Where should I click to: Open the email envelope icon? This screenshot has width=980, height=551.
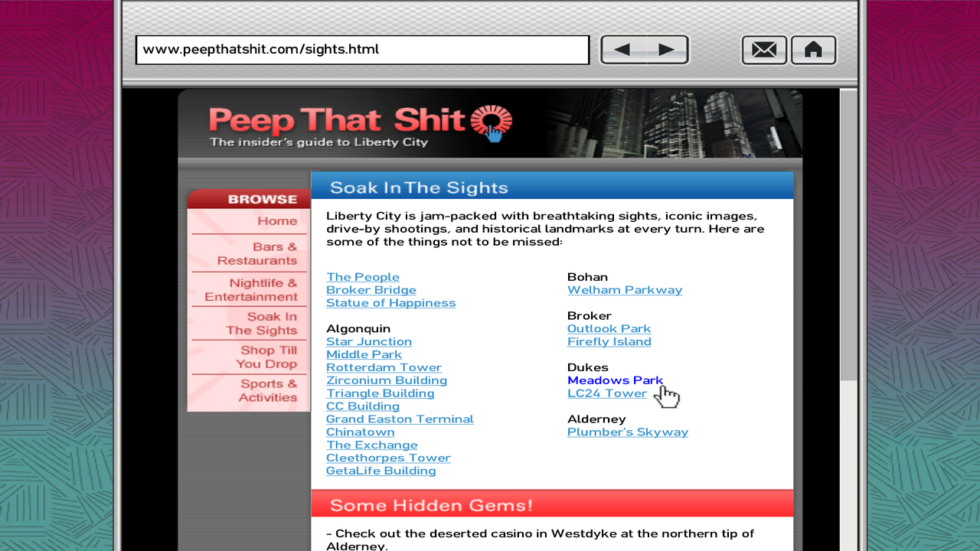764,51
